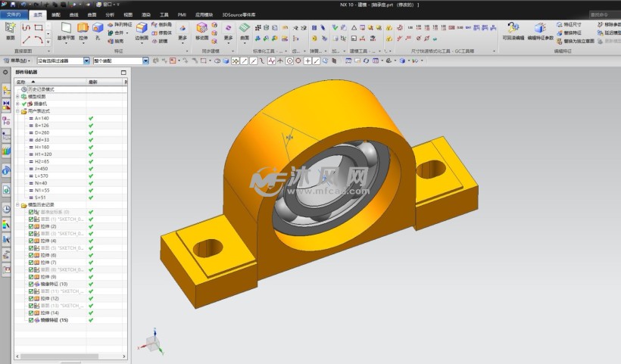621x364 pixels.
Task: Collapse the 用户表达式 tree node
Action: click(x=17, y=111)
